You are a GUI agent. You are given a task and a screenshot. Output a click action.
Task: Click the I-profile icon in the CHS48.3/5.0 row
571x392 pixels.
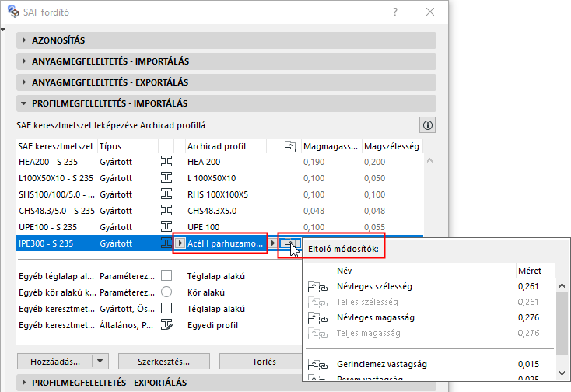[x=166, y=210]
